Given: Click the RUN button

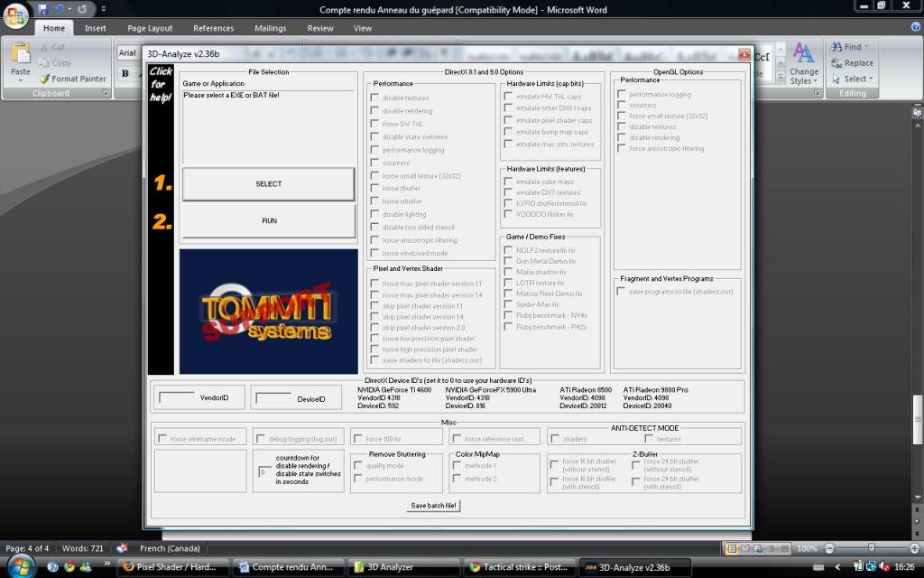Looking at the screenshot, I should point(269,220).
